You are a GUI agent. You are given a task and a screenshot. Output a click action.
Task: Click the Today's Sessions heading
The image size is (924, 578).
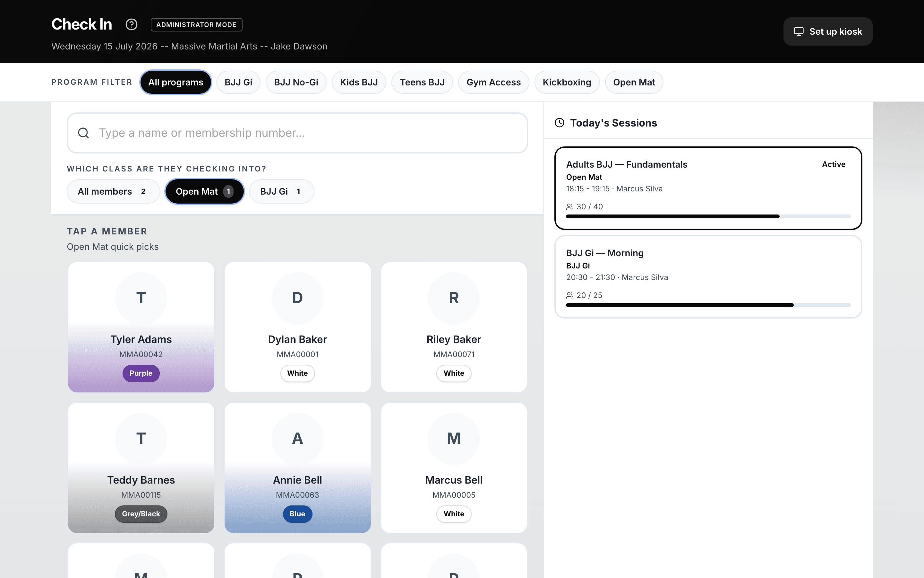click(x=613, y=123)
